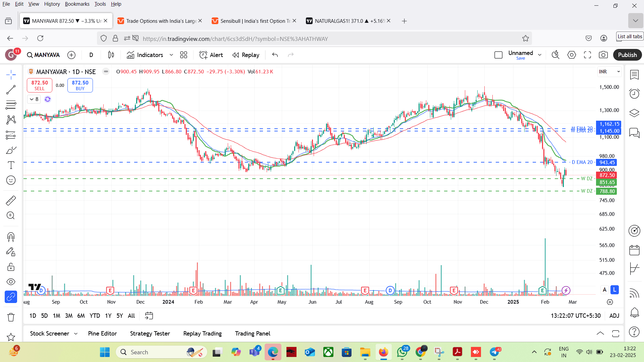Create a price Alert
Viewport: 644px width, 362px height.
pyautogui.click(x=211, y=55)
